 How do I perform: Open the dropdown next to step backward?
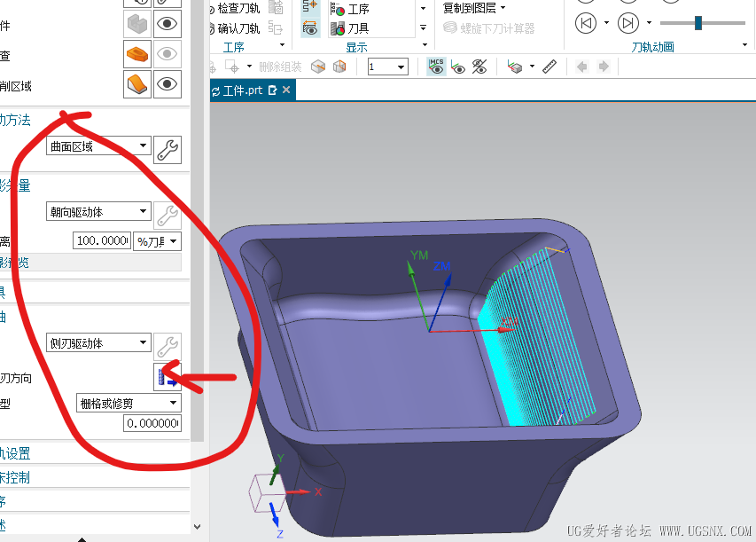606,23
